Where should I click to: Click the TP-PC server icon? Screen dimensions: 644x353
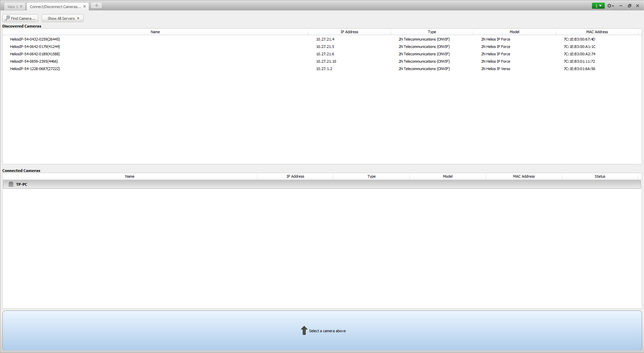click(11, 184)
